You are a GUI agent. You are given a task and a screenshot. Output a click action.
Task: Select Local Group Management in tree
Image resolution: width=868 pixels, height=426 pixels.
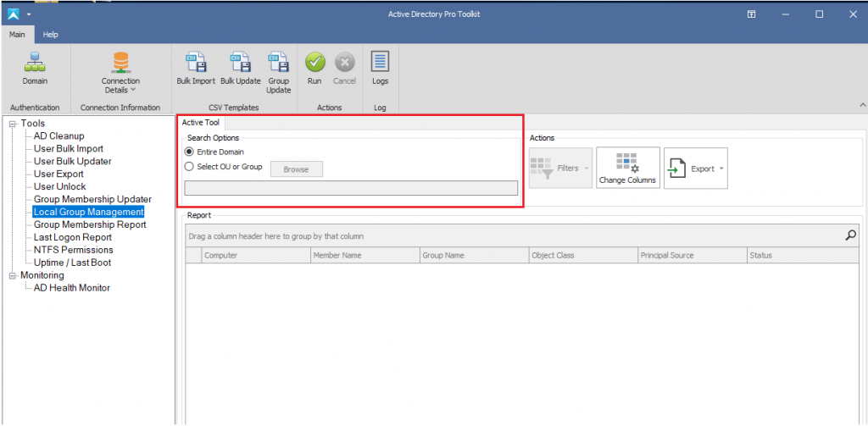(x=88, y=212)
